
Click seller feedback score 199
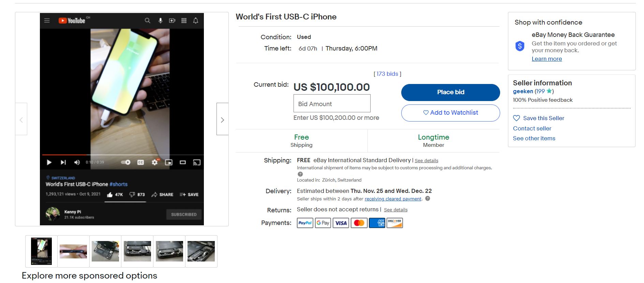[x=540, y=91]
